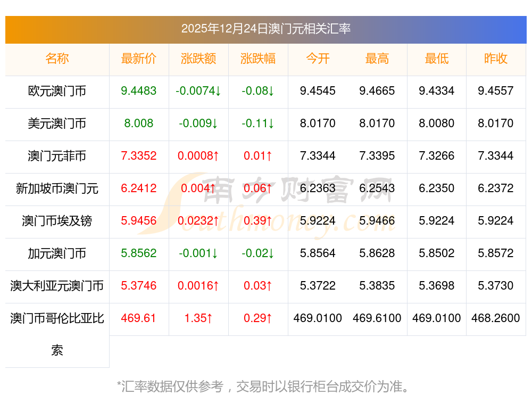The height and width of the screenshot is (403, 532).
Task: Select the 1.35↑ change amount cell
Action: tap(198, 318)
